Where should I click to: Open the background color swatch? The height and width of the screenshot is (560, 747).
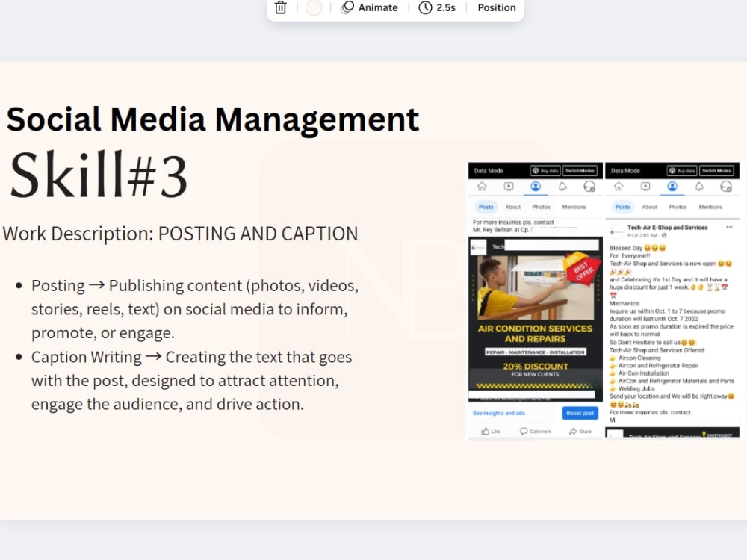[314, 7]
